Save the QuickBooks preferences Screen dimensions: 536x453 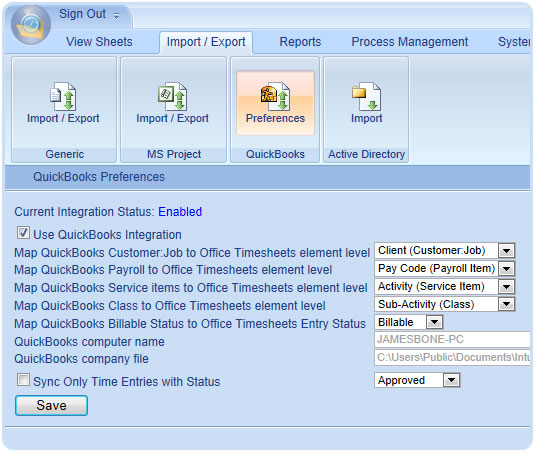(x=51, y=405)
